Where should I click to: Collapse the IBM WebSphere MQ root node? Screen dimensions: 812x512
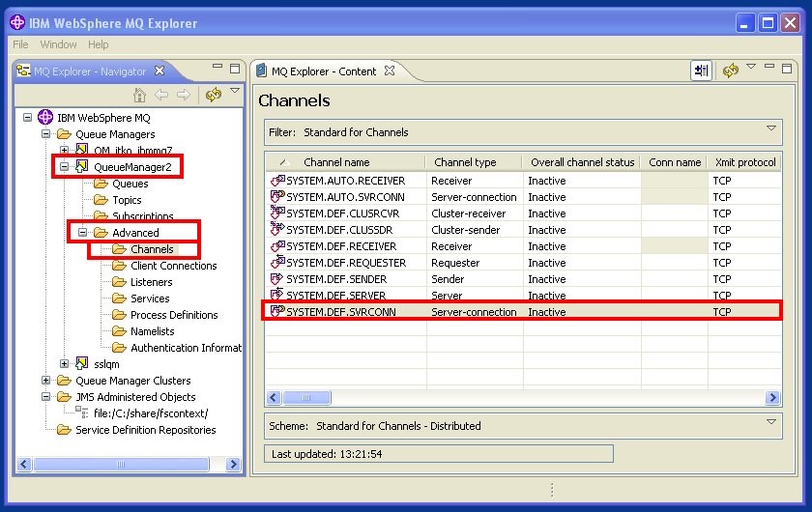(x=27, y=118)
